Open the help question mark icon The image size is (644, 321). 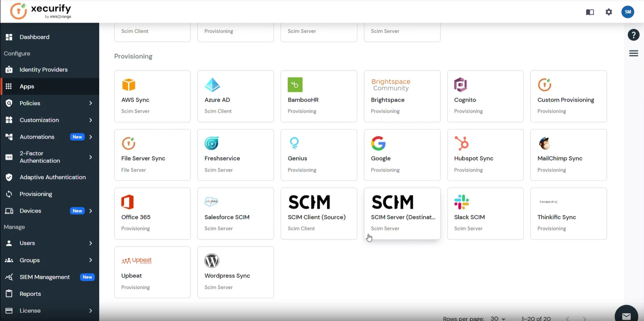[x=633, y=35]
